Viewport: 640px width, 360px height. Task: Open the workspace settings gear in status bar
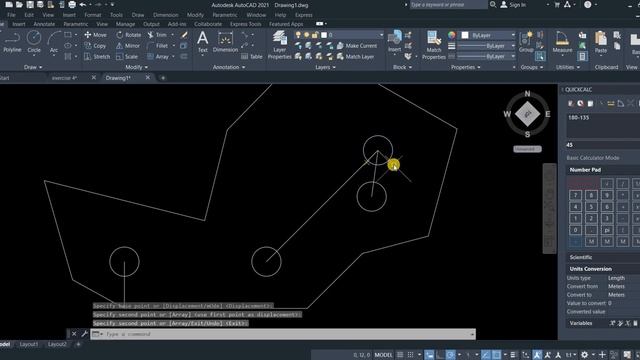(x=584, y=355)
